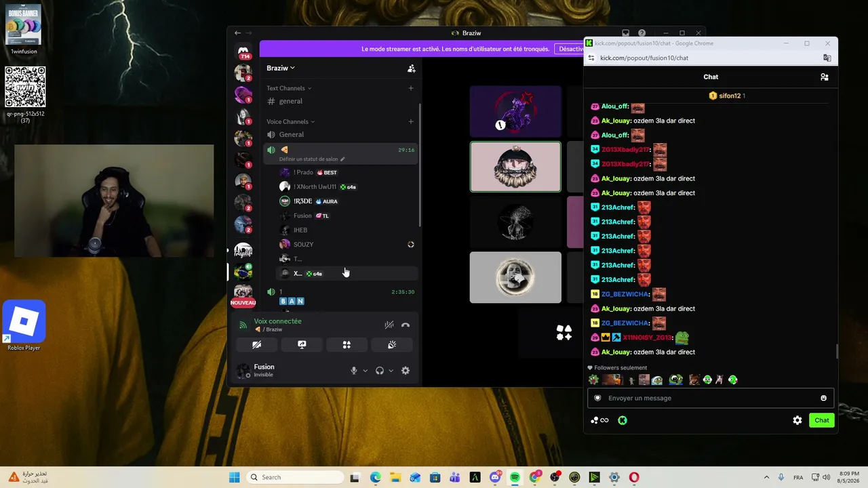Join the General voice channel
868x488 pixels.
click(339, 135)
